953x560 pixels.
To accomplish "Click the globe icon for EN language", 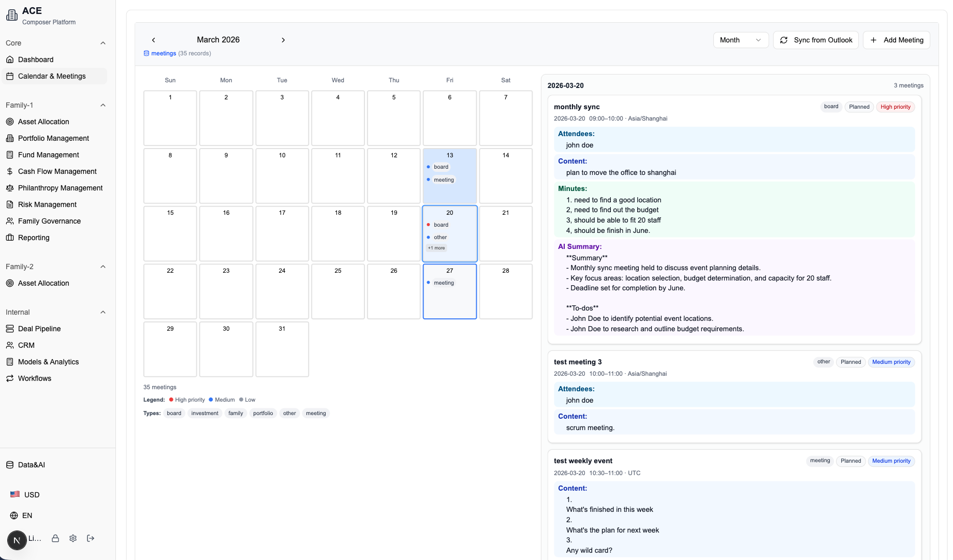I will click(x=14, y=515).
